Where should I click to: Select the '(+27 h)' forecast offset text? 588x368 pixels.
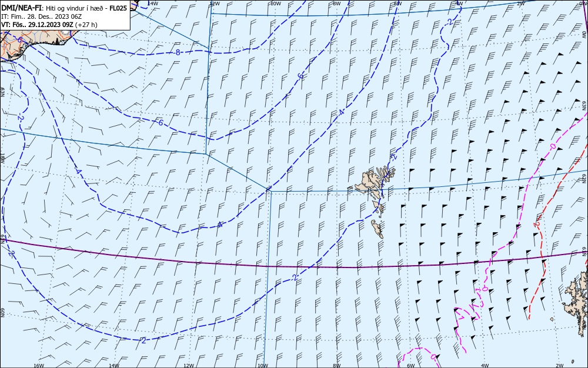pos(86,25)
